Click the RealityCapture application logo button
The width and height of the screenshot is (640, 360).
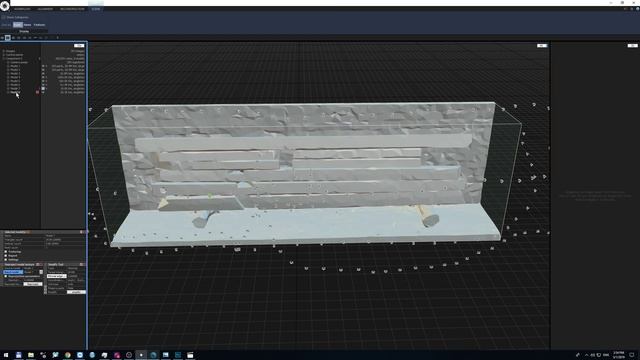[4, 5]
